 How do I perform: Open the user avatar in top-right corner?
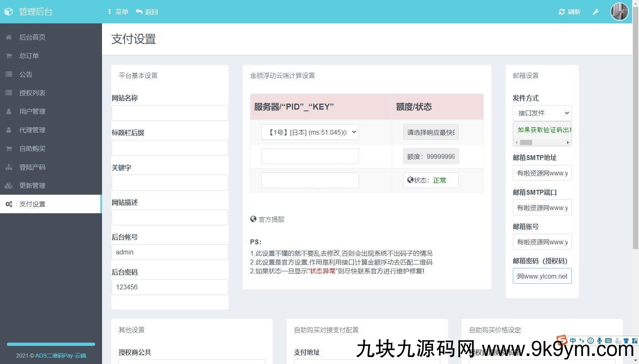click(x=619, y=12)
